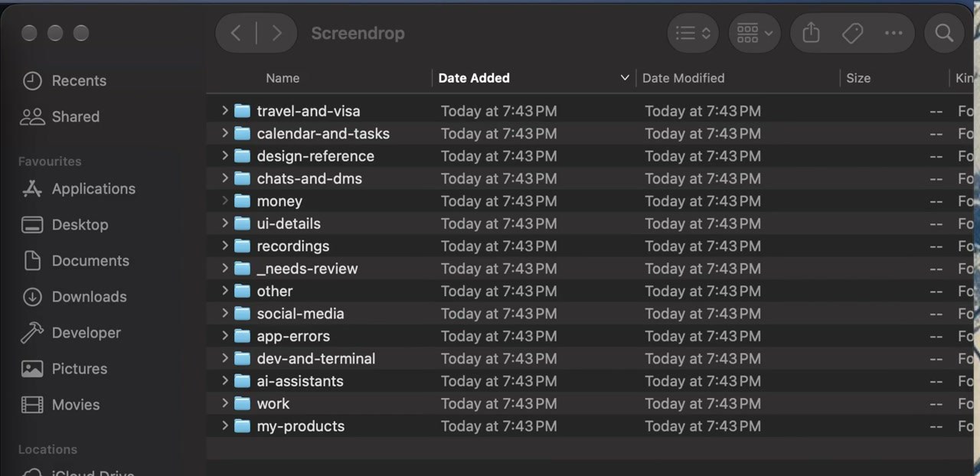Select the other folder icon

[x=242, y=291]
